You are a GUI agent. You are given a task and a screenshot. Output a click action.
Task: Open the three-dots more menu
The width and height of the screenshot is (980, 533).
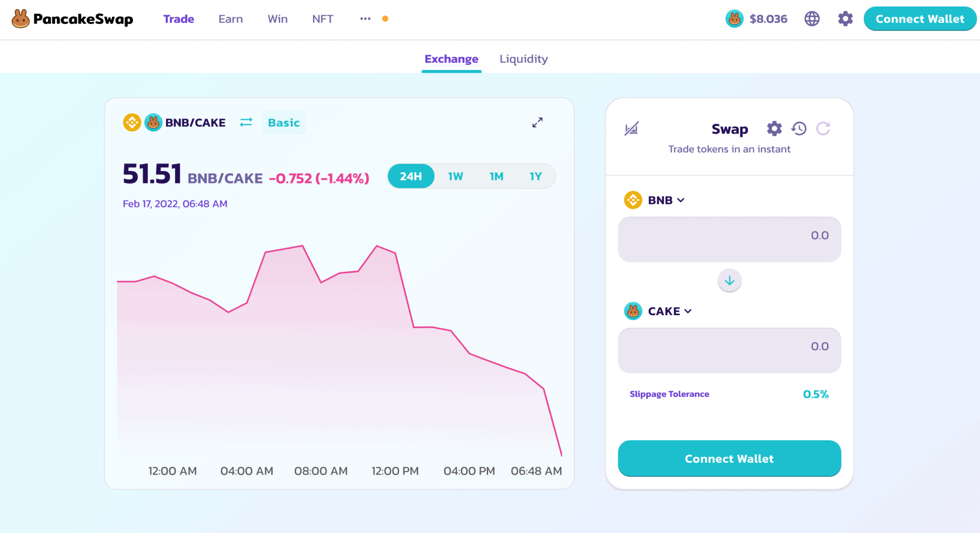365,19
